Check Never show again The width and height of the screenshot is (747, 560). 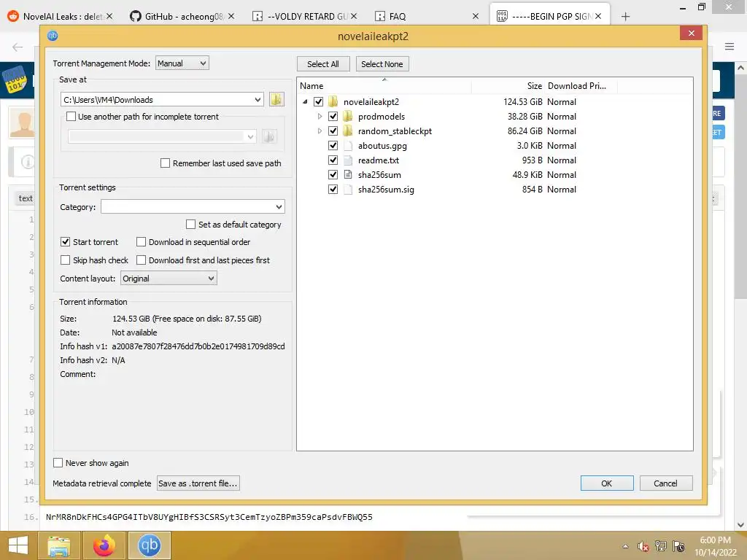pos(58,463)
